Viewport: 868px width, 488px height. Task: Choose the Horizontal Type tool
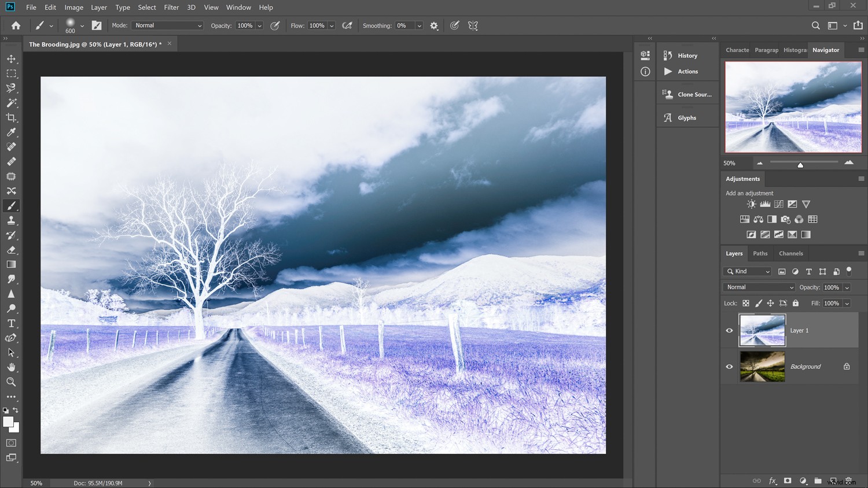click(11, 323)
